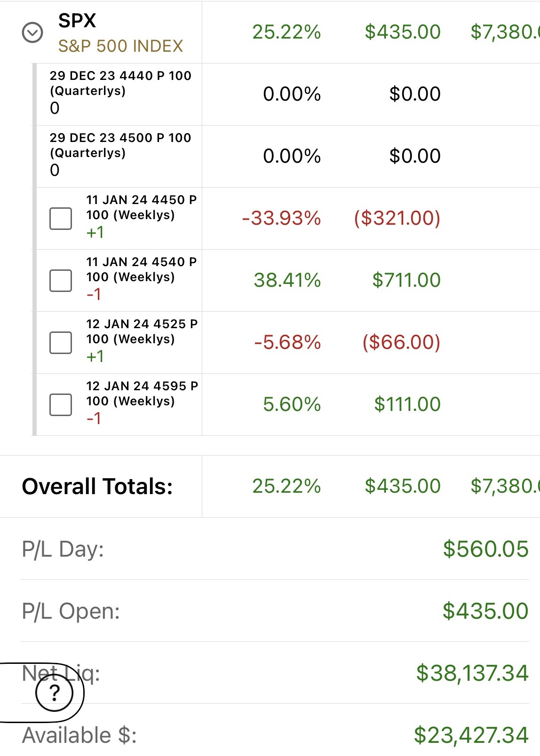Check the 11 JAN 24 4450 P box
Viewport: 540px width, 756px height.
(x=61, y=219)
